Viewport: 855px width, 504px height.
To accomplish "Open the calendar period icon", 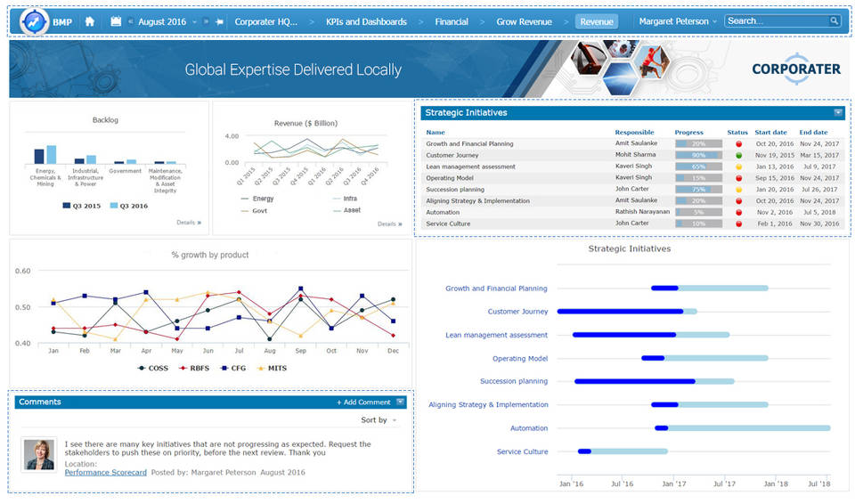I will pyautogui.click(x=116, y=21).
